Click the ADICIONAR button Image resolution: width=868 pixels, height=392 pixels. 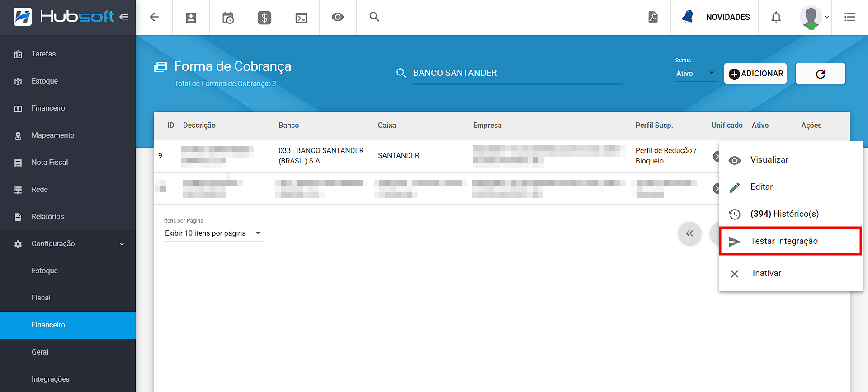755,74
